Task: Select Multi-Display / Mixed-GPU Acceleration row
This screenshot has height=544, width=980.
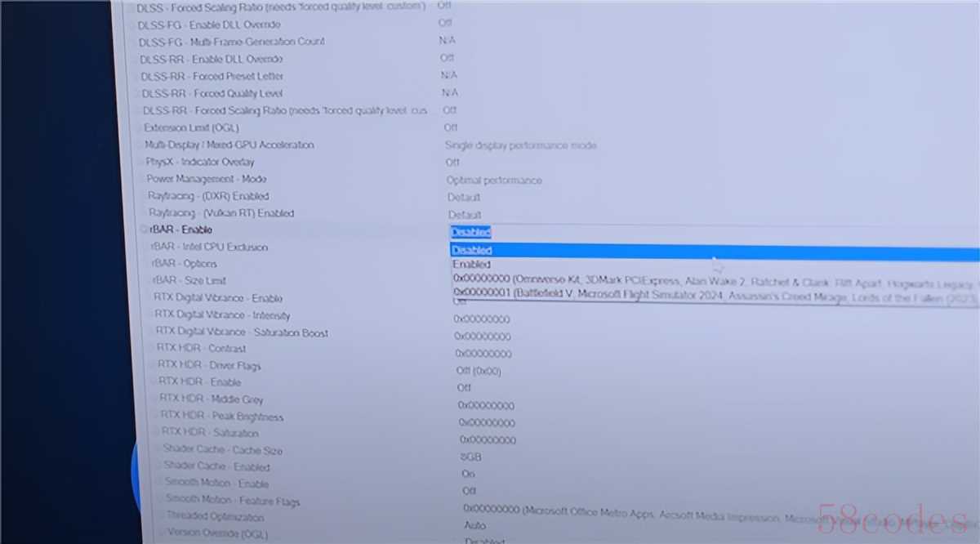Action: pos(229,145)
